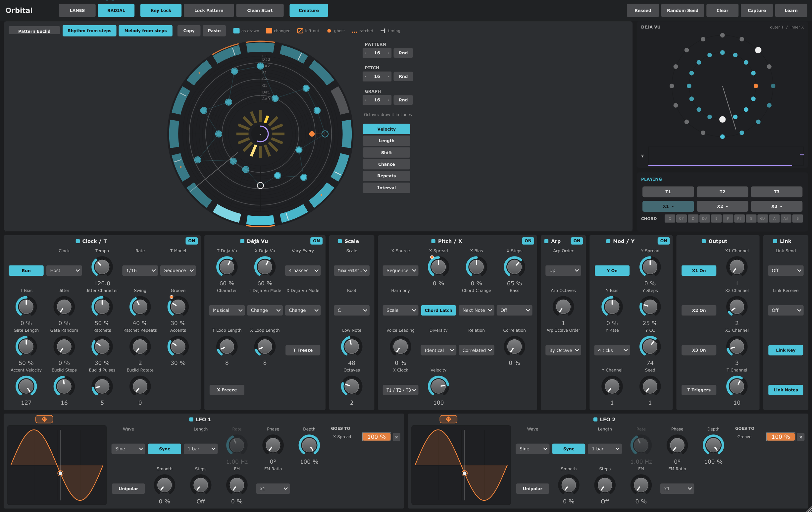The height and width of the screenshot is (512, 812).
Task: Click the LFO 1 title indicator square
Action: [x=191, y=419]
